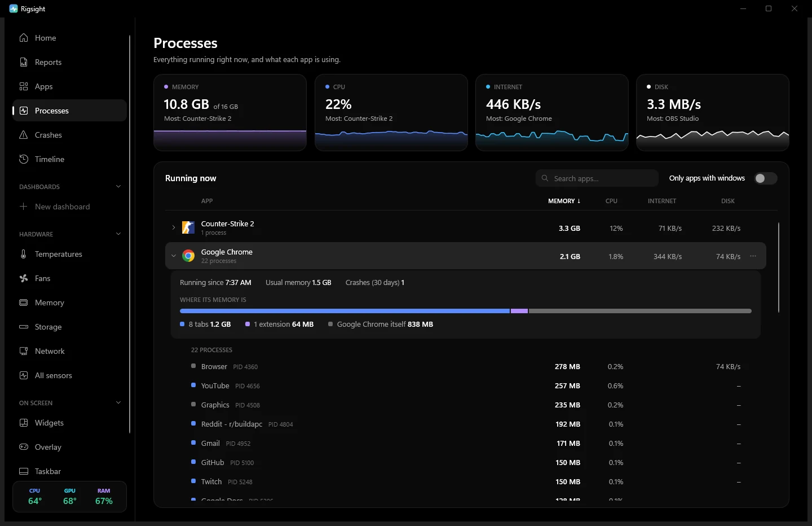Click the Google Chrome app icon
Image resolution: width=812 pixels, height=526 pixels.
pos(188,256)
